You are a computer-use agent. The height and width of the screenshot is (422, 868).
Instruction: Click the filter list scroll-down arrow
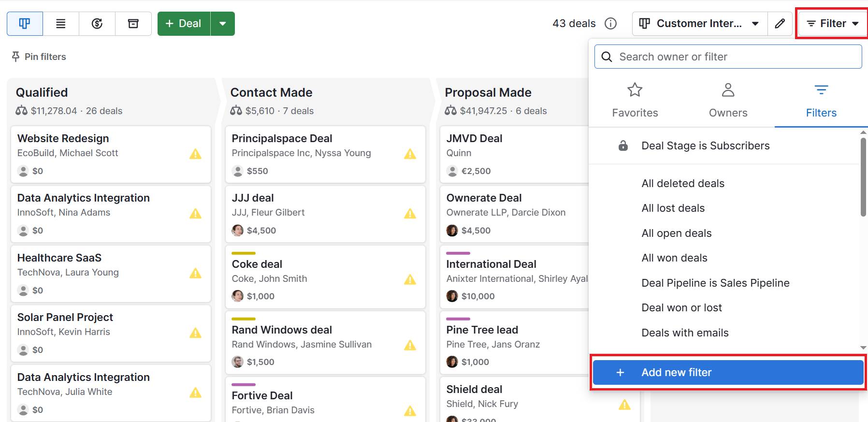coord(863,348)
